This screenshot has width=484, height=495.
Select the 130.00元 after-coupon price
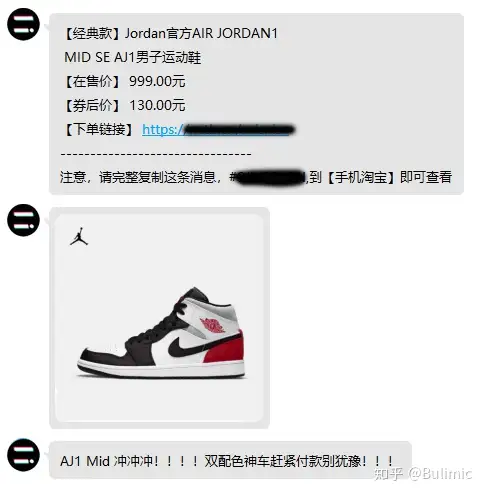click(x=157, y=105)
